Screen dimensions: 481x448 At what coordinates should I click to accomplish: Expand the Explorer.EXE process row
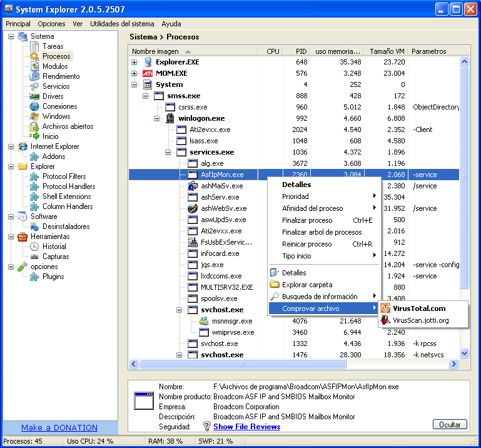134,63
